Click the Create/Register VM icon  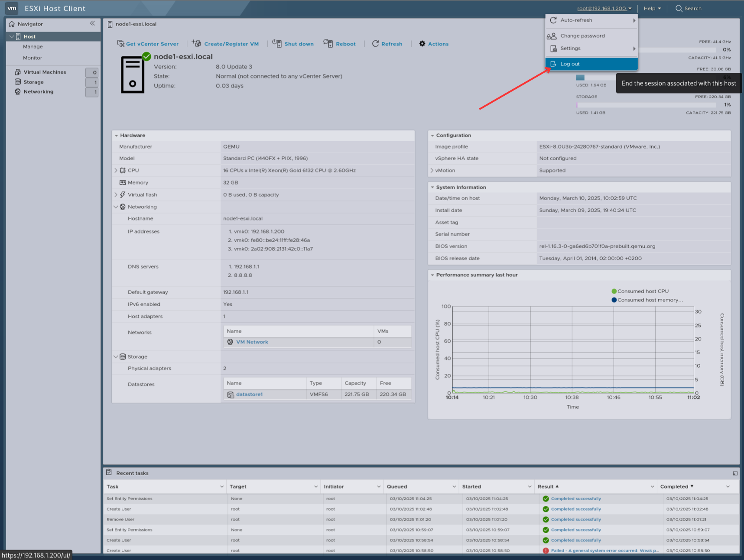(197, 43)
